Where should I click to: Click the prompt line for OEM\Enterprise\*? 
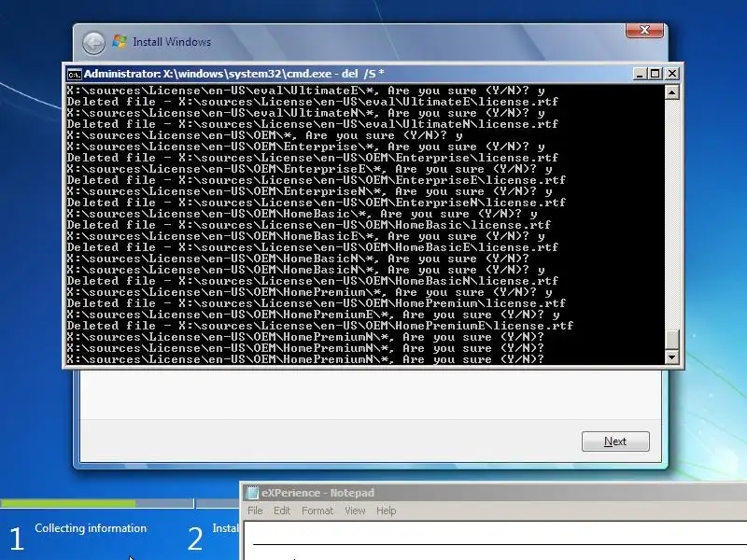[x=305, y=147]
